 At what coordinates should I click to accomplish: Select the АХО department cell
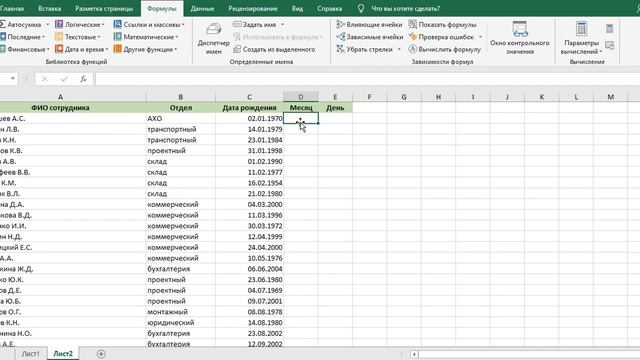click(x=180, y=118)
